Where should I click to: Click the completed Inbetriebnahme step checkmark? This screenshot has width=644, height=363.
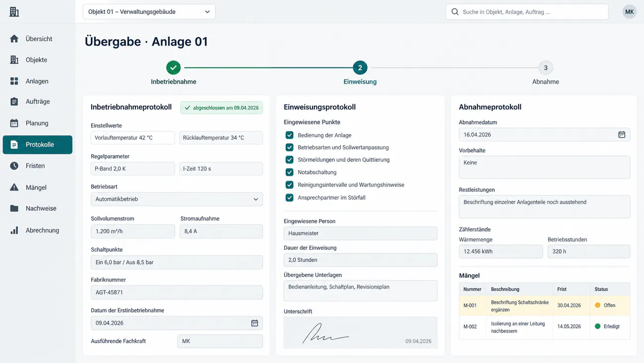click(x=173, y=67)
